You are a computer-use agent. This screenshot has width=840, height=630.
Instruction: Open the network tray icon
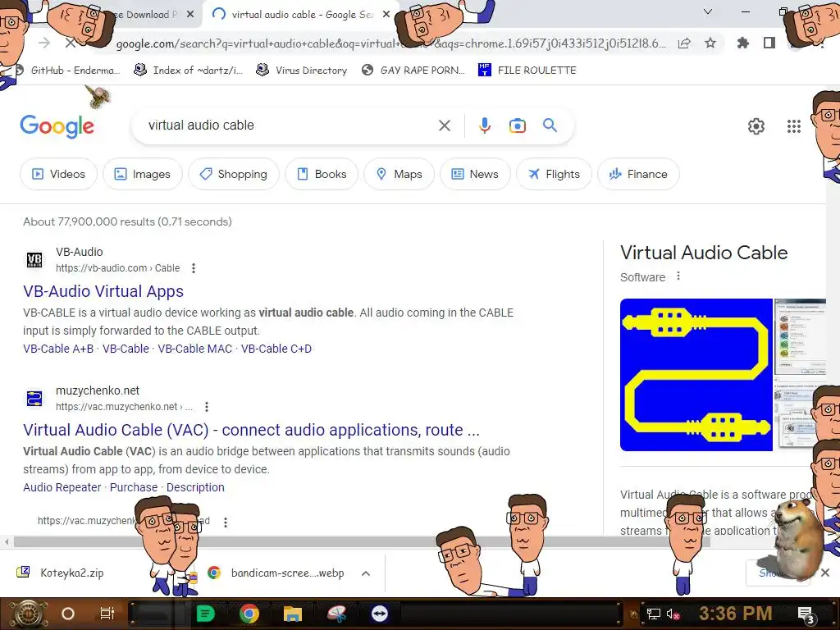click(x=653, y=614)
